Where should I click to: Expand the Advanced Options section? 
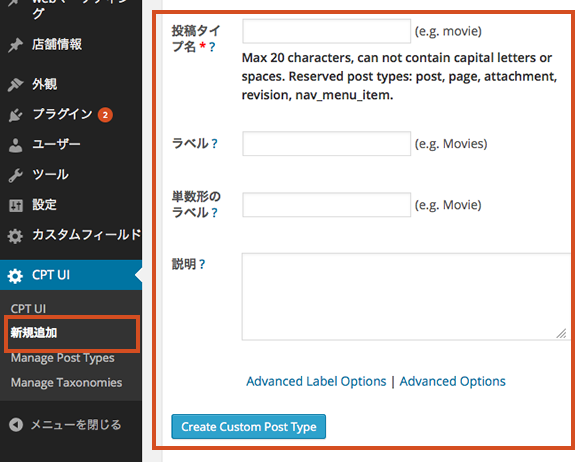[452, 381]
